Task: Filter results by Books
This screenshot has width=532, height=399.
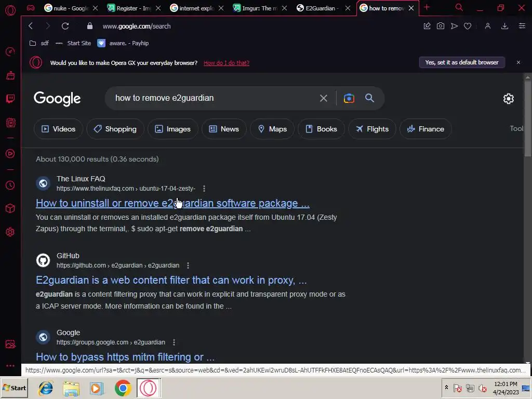Action: [321, 129]
